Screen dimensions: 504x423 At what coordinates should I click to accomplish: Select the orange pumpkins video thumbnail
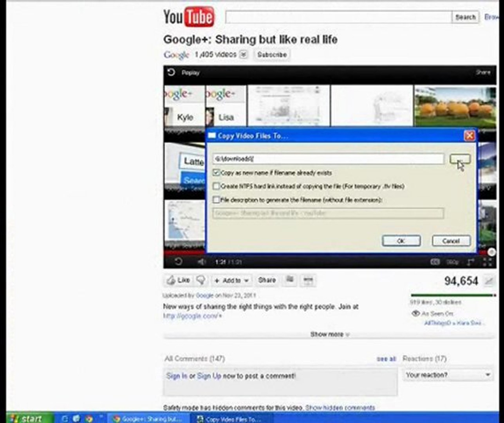(x=455, y=106)
